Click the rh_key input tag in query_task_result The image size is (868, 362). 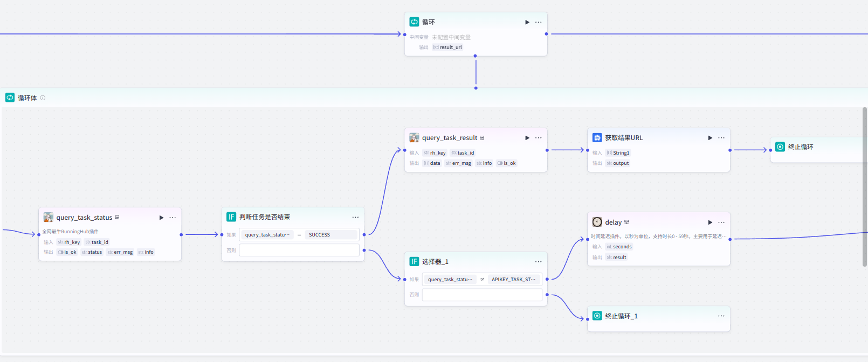point(435,153)
